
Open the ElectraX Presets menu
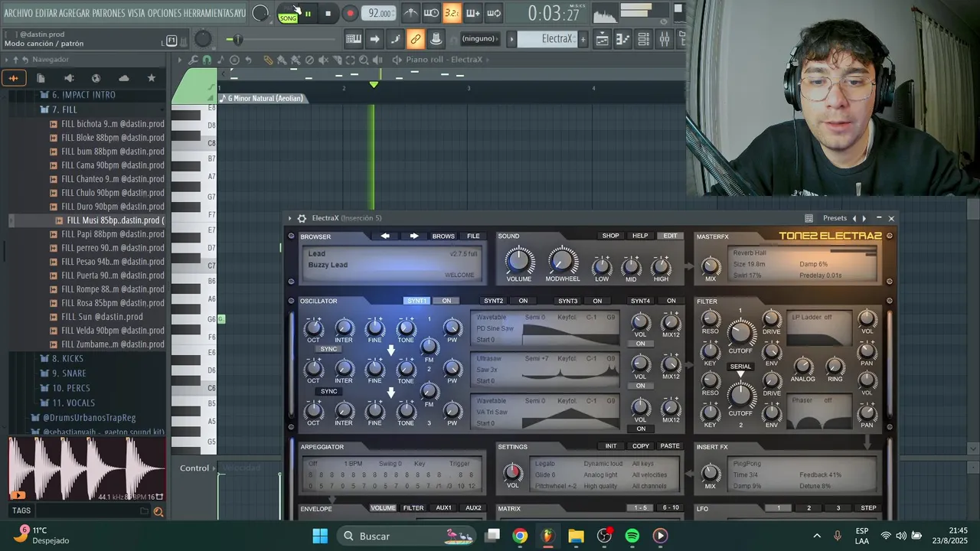[x=835, y=218]
